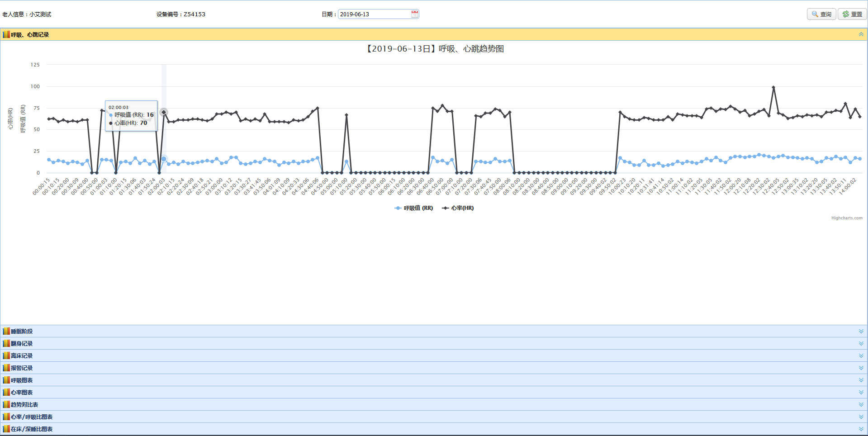The height and width of the screenshot is (436, 868).
Task: Click the 趋势对比表 panel chart icon
Action: pos(6,405)
